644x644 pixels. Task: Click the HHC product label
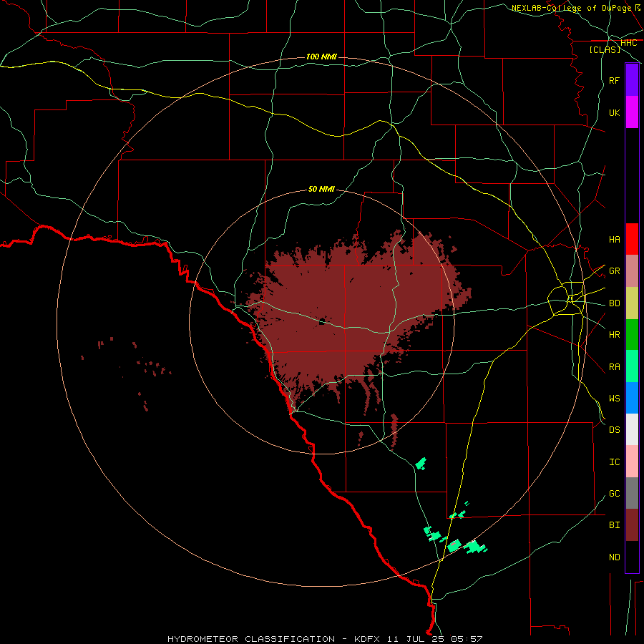pos(628,43)
